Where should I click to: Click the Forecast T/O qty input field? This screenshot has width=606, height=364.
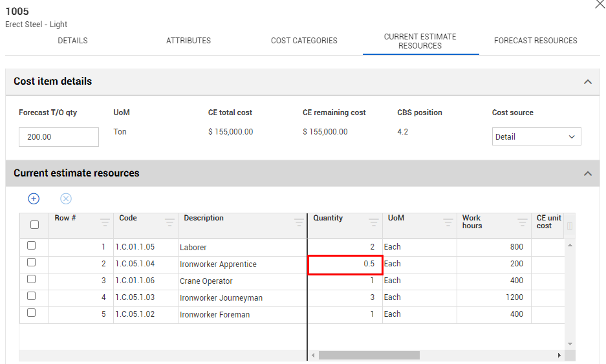coord(59,137)
